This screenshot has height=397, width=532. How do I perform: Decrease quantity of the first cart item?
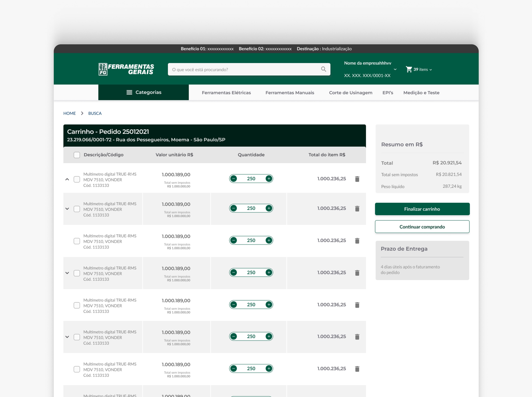tap(233, 178)
